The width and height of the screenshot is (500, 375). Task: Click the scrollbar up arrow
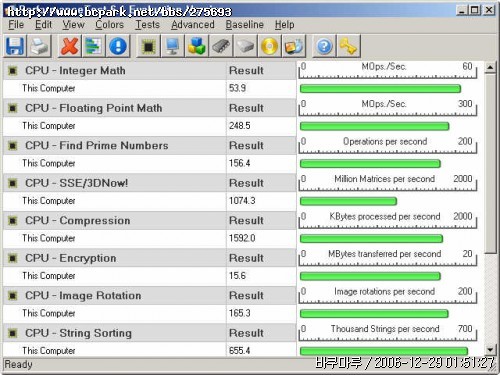click(490, 68)
